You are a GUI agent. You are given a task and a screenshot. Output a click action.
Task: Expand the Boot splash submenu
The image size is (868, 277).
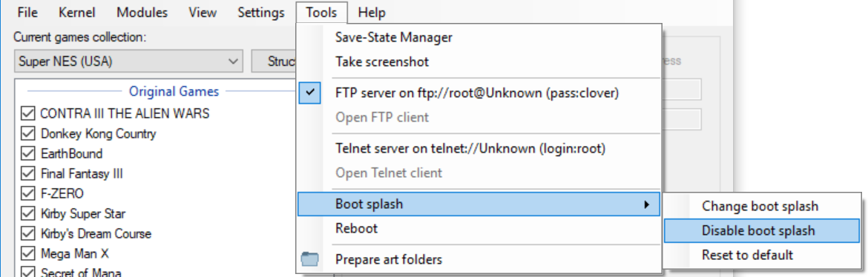click(479, 204)
